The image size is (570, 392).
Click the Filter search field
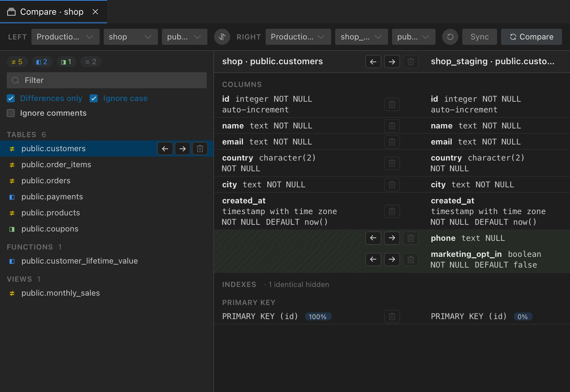point(107,80)
